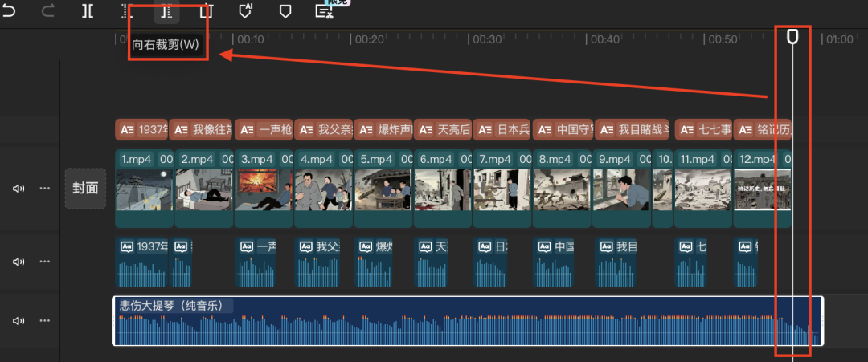Click the trim right (向右裁剪) tool

(166, 10)
